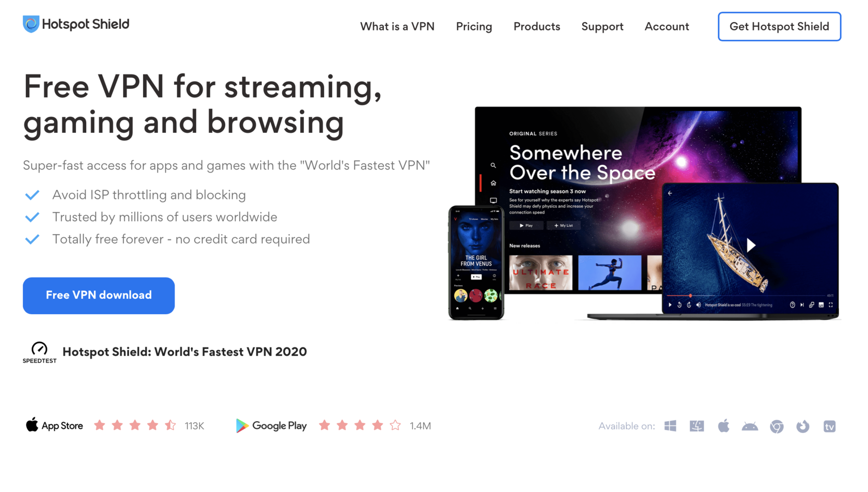Image resolution: width=868 pixels, height=492 pixels.
Task: Select the macOS Finder platform icon
Action: click(696, 426)
